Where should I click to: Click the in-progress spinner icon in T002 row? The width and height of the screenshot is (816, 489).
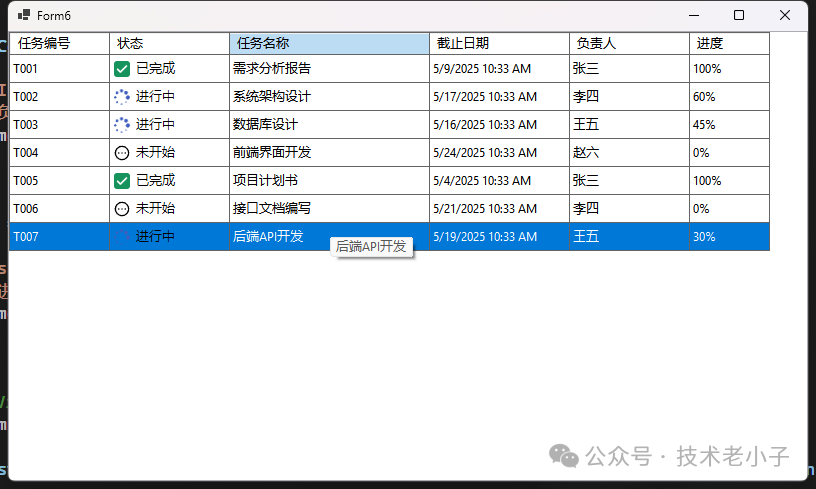click(122, 97)
